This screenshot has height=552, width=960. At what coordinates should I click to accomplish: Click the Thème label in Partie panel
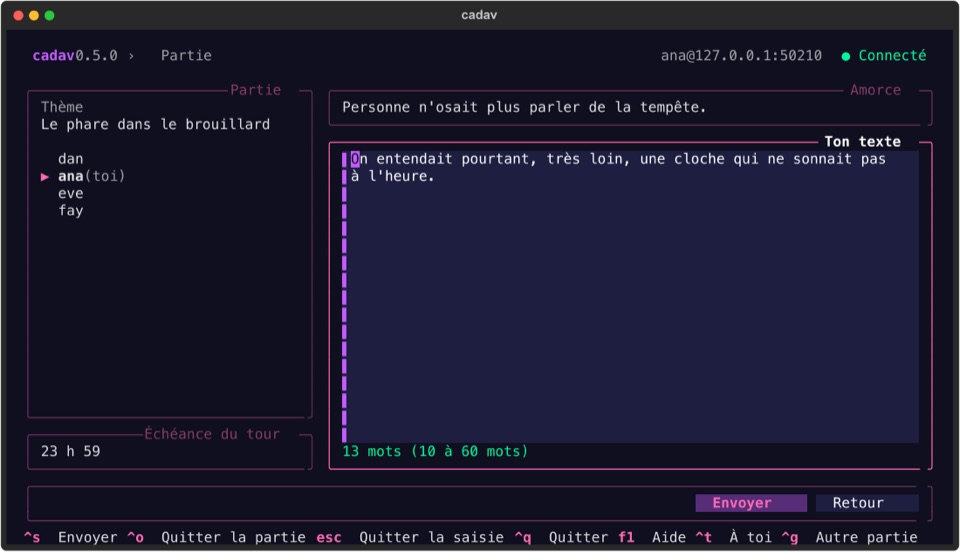(62, 107)
